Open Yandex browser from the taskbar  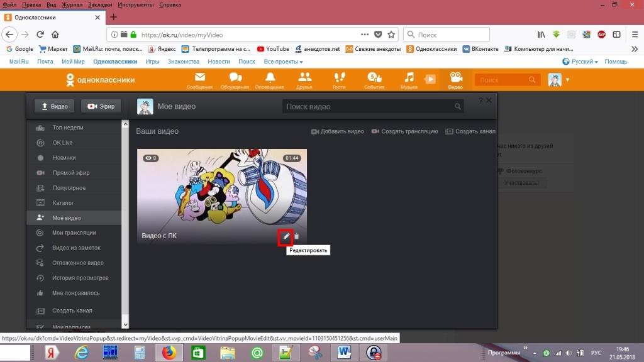[x=52, y=353]
